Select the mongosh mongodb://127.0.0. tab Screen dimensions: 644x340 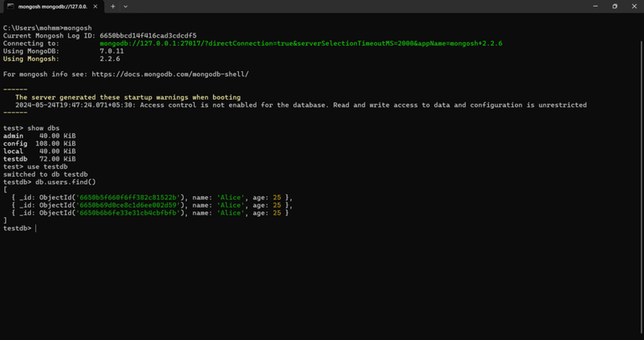[52, 6]
